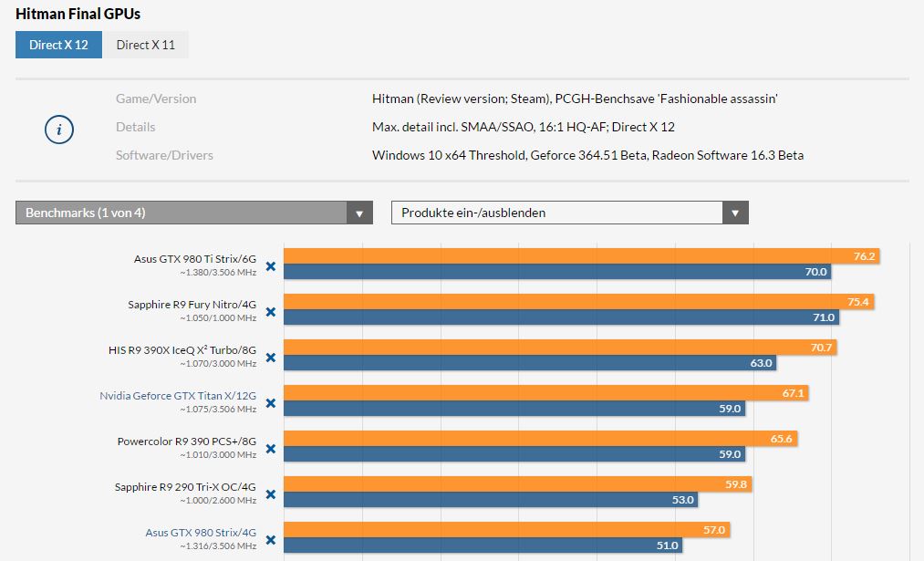Open the Nvidia Geforce GTX Titan X/12G link
The width and height of the screenshot is (924, 561).
coord(178,395)
